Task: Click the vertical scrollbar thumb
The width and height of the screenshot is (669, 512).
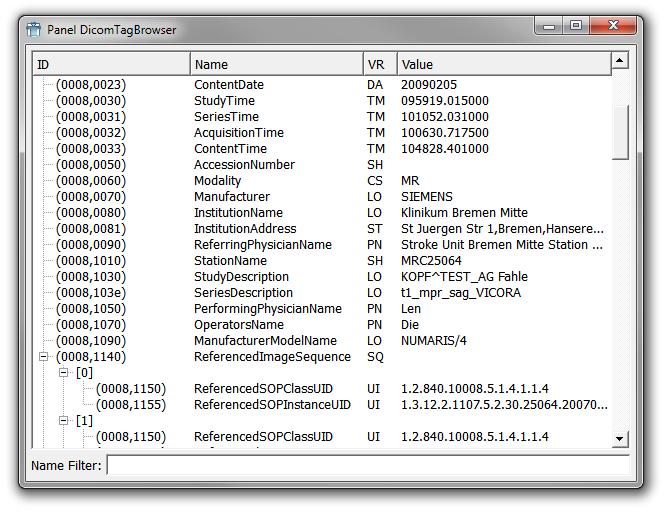Action: tap(620, 130)
